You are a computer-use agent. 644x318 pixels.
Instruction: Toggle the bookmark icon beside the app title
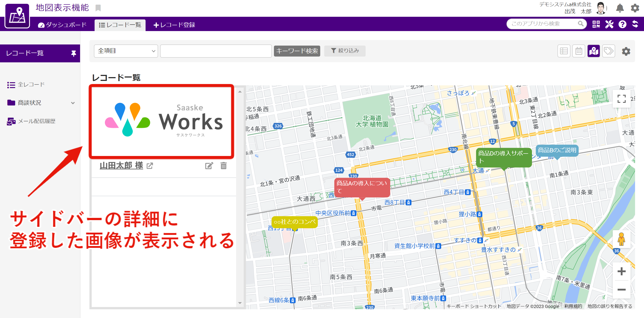coord(98,8)
